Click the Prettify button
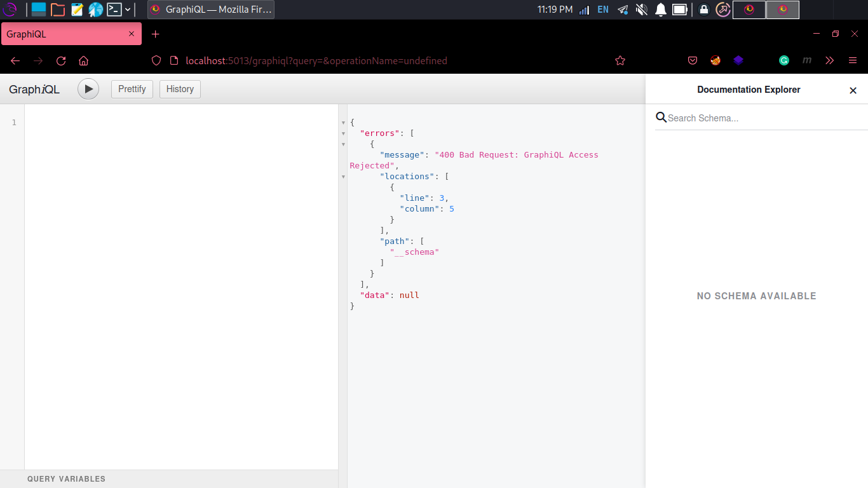Screen dimensions: 868x488 (132, 89)
